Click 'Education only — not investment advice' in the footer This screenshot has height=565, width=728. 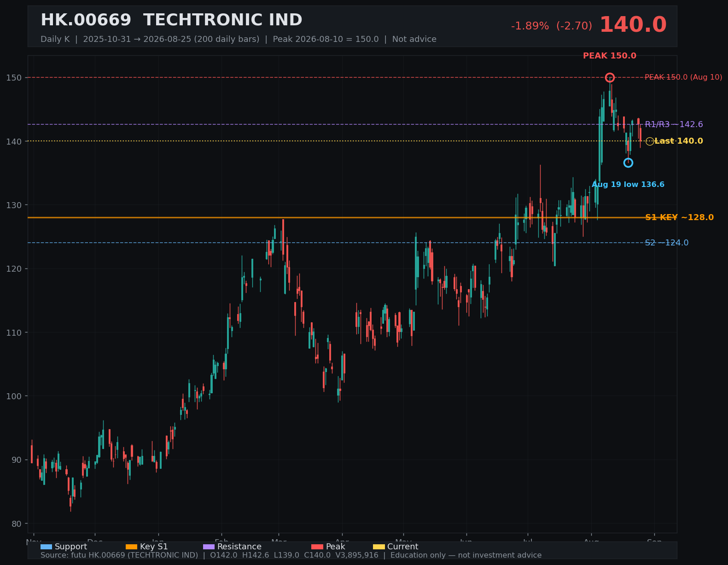coord(466,555)
